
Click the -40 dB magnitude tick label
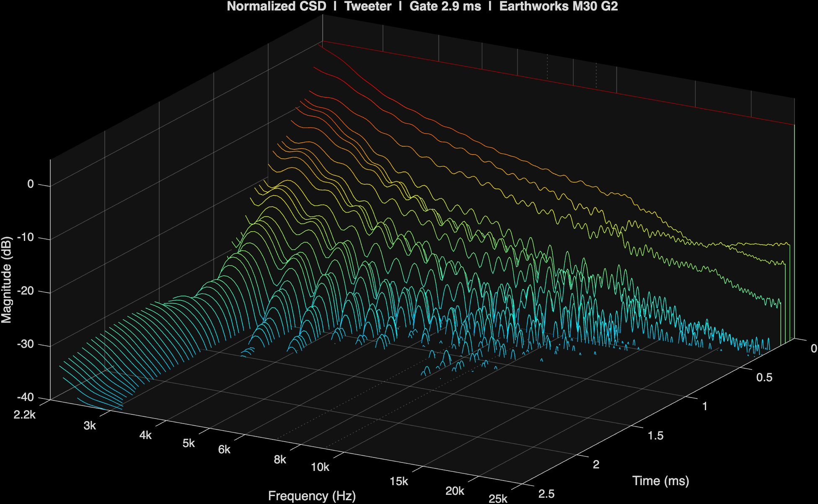click(25, 397)
